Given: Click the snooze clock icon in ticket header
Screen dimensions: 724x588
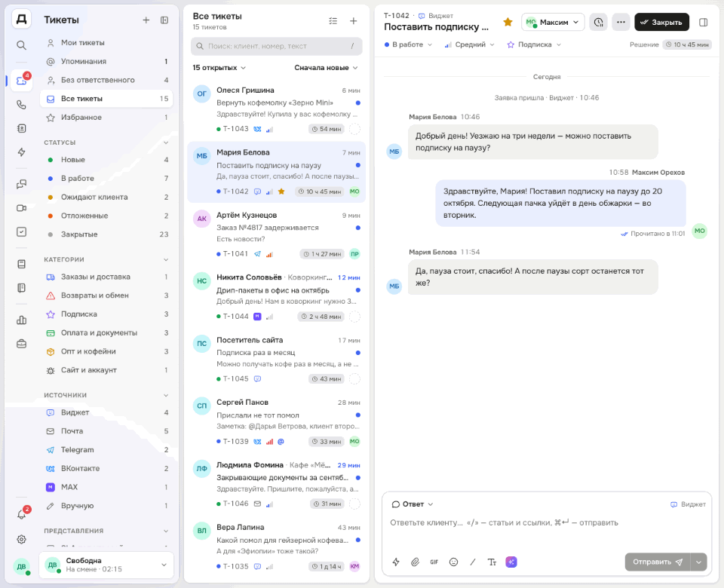Looking at the screenshot, I should (x=598, y=22).
